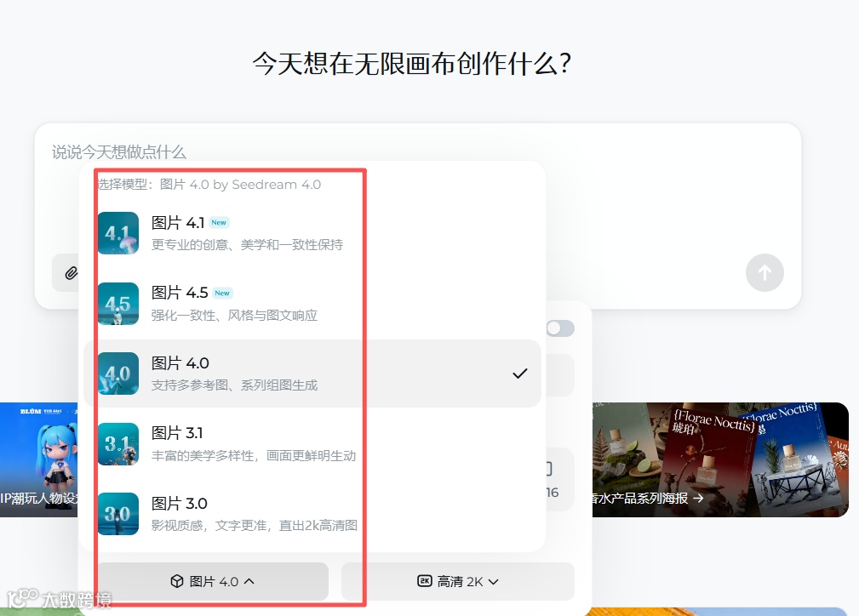Click the 2K badge icon beside 高清
The height and width of the screenshot is (616, 859).
425,581
